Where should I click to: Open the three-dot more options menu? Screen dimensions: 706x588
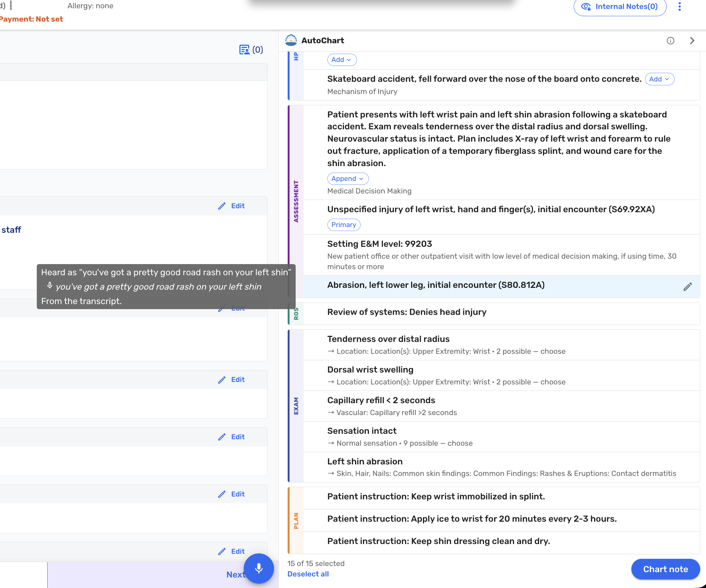pos(680,7)
